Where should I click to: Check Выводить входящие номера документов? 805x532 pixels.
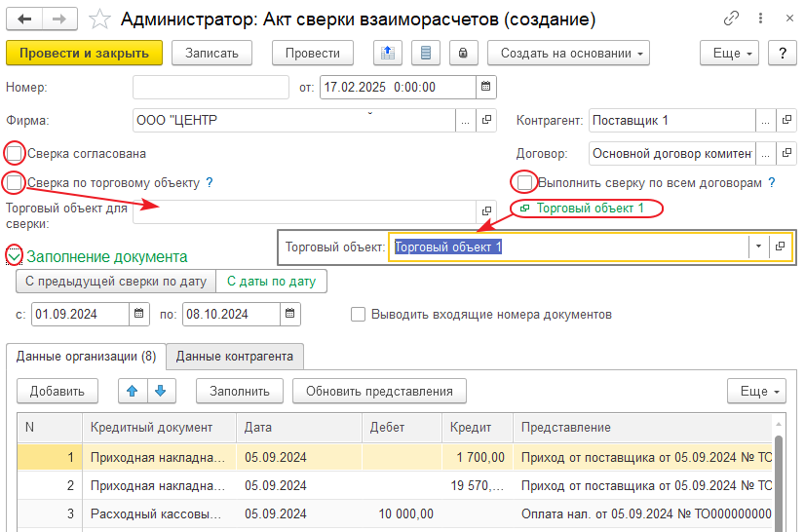pyautogui.click(x=358, y=315)
